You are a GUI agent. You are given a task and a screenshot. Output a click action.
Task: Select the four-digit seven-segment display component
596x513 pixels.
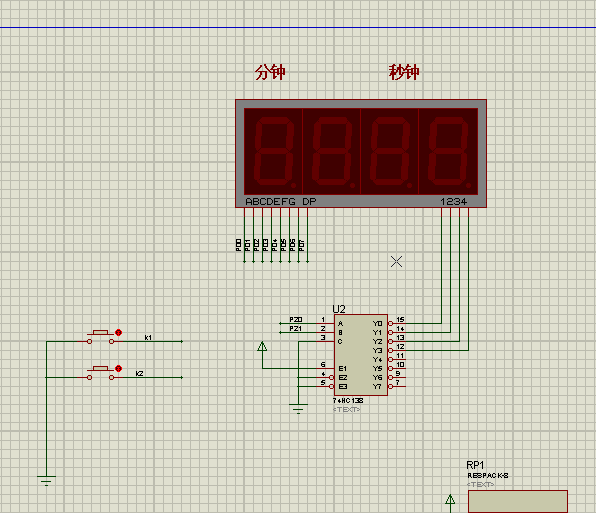[361, 154]
